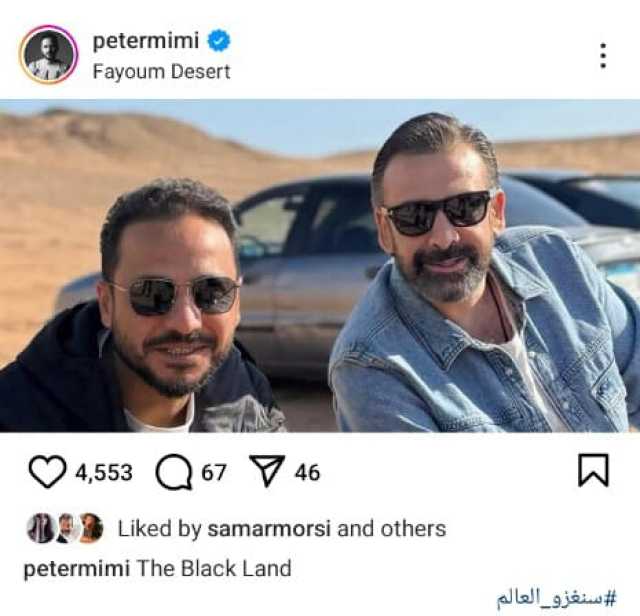This screenshot has height=616, width=640.
Task: Open the three-dot more options menu
Action: click(603, 55)
